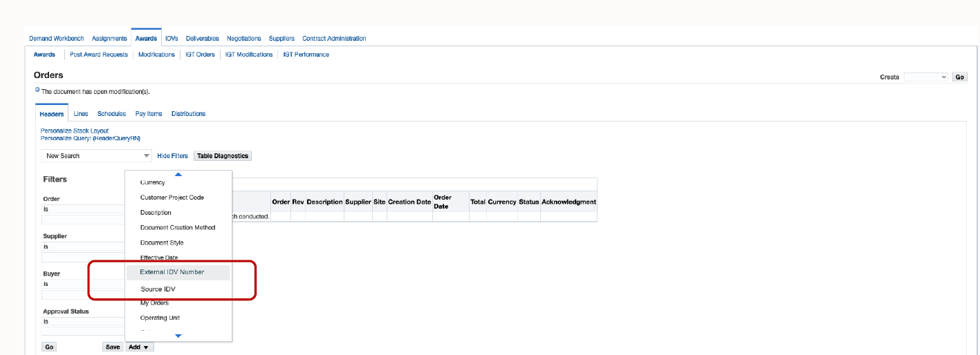This screenshot has height=355, width=980.
Task: Click the Order Date column header
Action: pos(443,202)
